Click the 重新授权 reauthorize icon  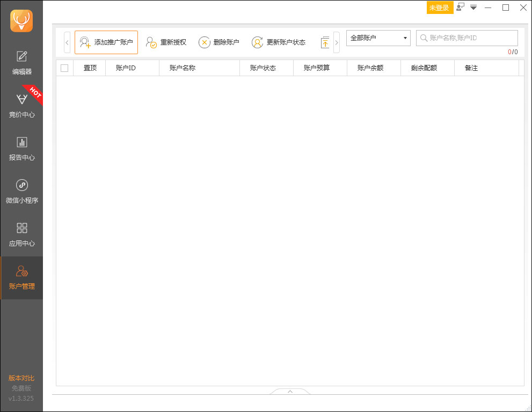150,42
